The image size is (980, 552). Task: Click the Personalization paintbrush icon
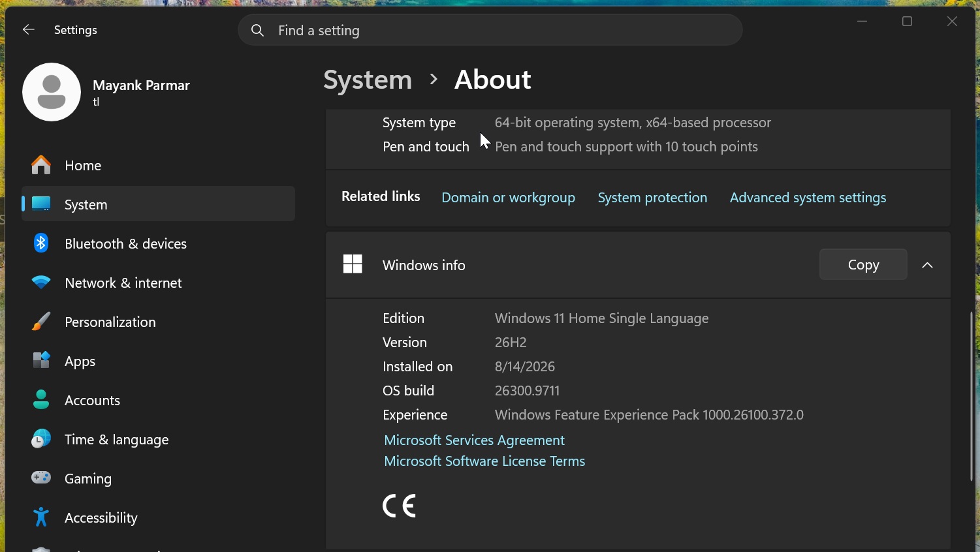pos(41,322)
